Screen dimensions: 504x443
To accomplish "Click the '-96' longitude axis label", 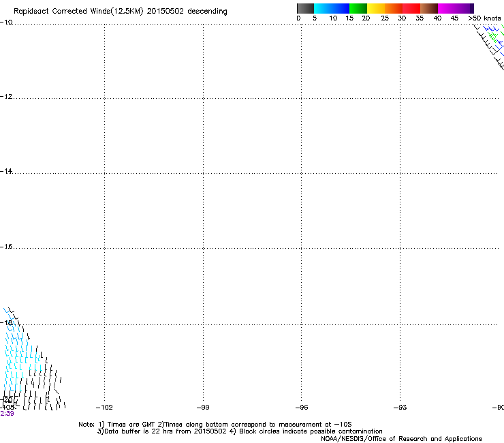I will coord(302,408).
